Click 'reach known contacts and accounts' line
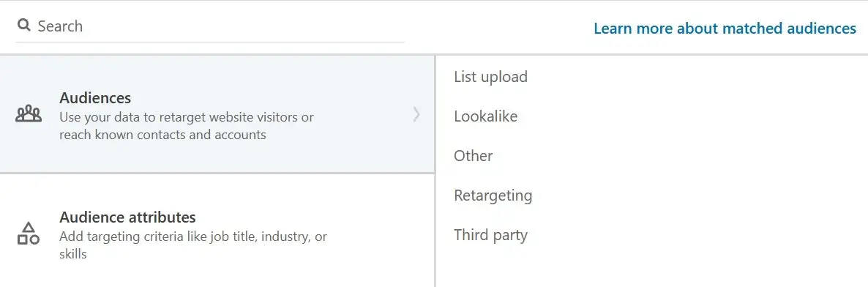 (162, 135)
